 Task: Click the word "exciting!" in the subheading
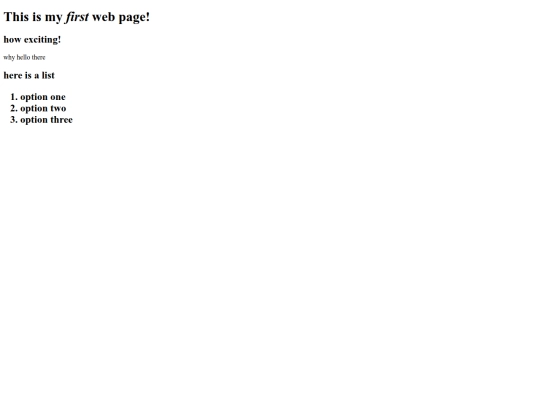point(42,40)
